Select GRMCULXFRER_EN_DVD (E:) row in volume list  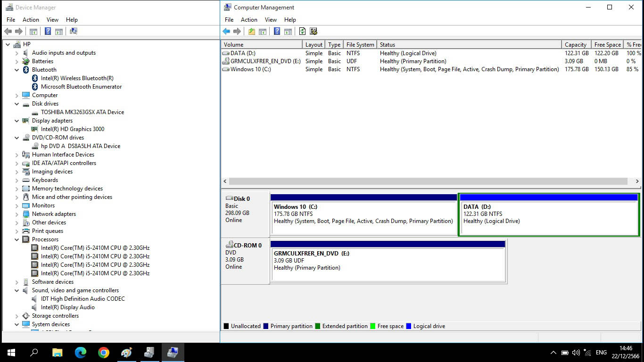[x=431, y=61]
